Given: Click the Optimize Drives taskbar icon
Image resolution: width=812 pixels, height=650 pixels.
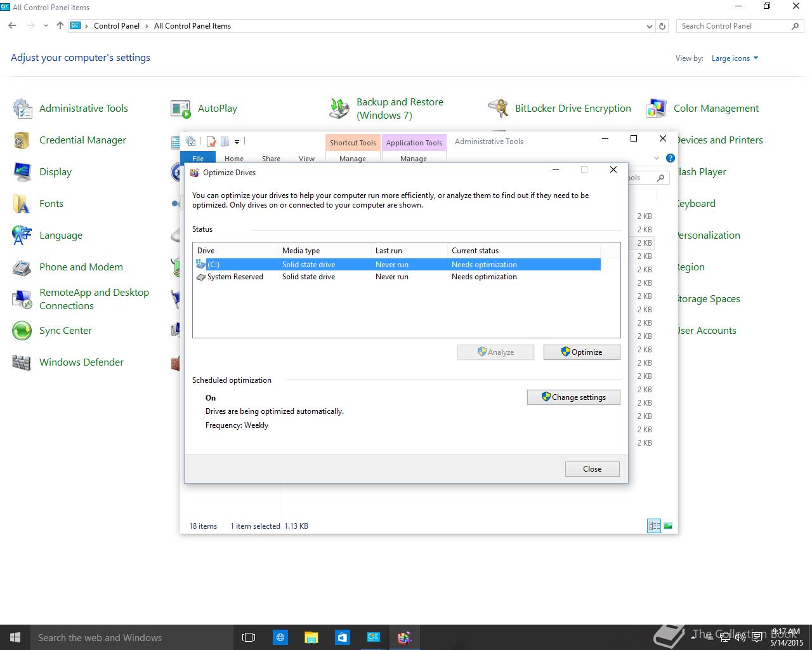Looking at the screenshot, I should click(404, 637).
